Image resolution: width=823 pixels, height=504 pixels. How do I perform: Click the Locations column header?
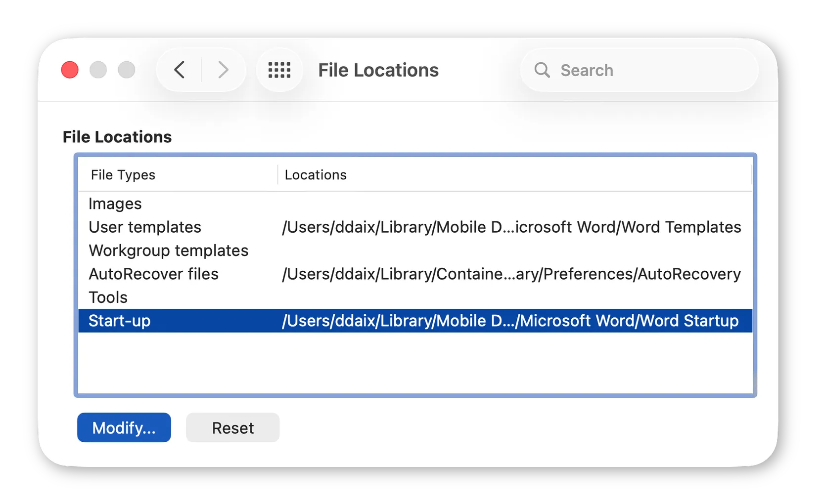point(316,175)
